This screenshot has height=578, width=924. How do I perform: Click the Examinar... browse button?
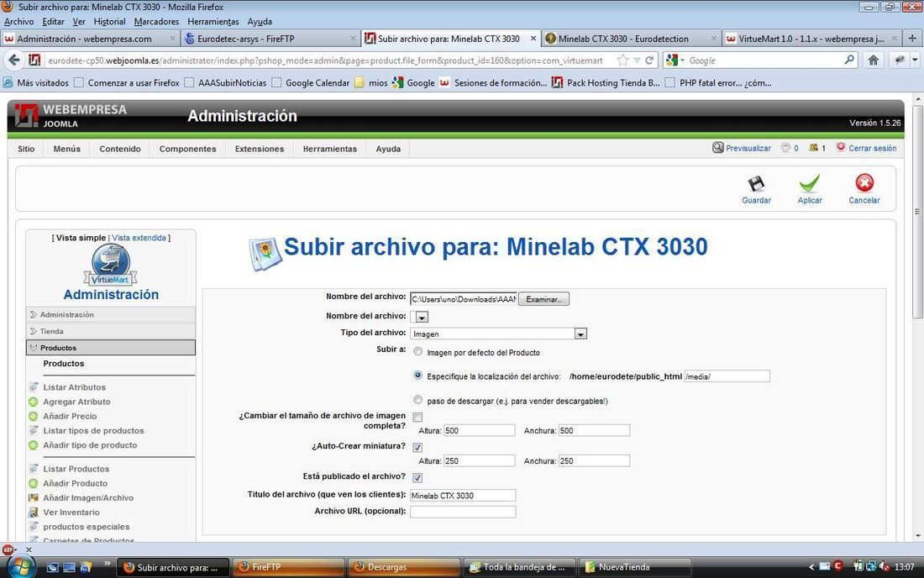coord(544,299)
